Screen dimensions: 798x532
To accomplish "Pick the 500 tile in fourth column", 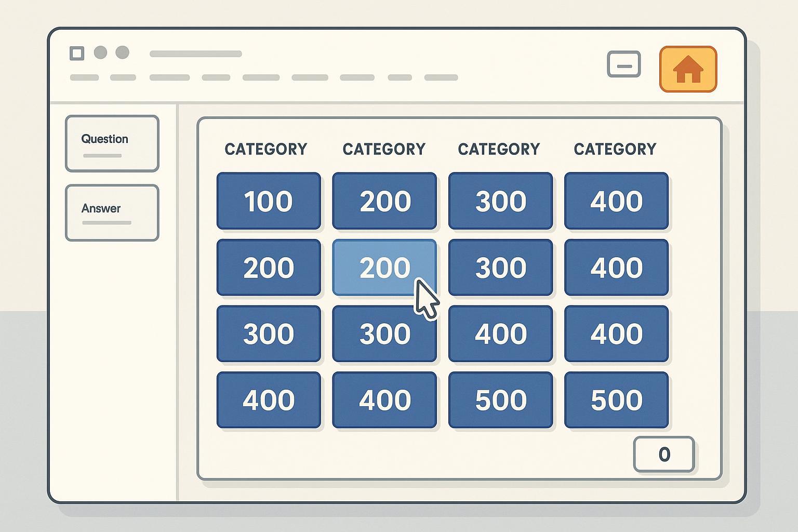I will (616, 400).
